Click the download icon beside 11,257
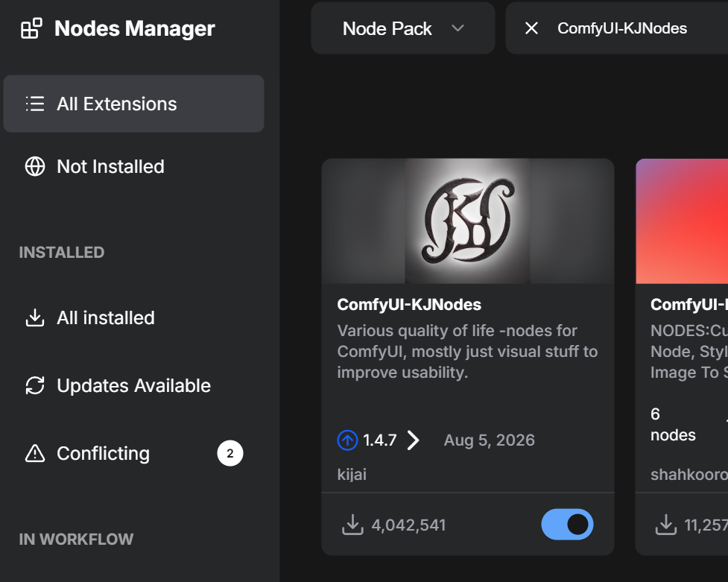This screenshot has width=728, height=582. click(666, 525)
